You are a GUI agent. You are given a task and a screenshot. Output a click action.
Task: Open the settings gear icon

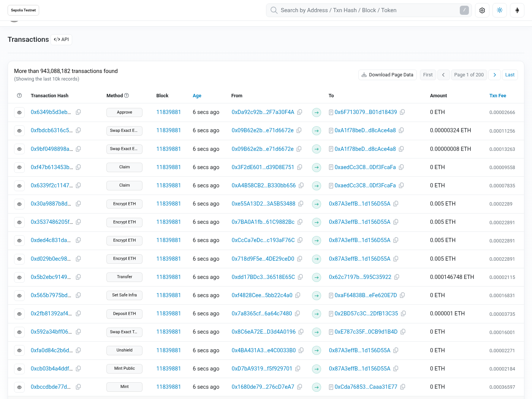[482, 10]
